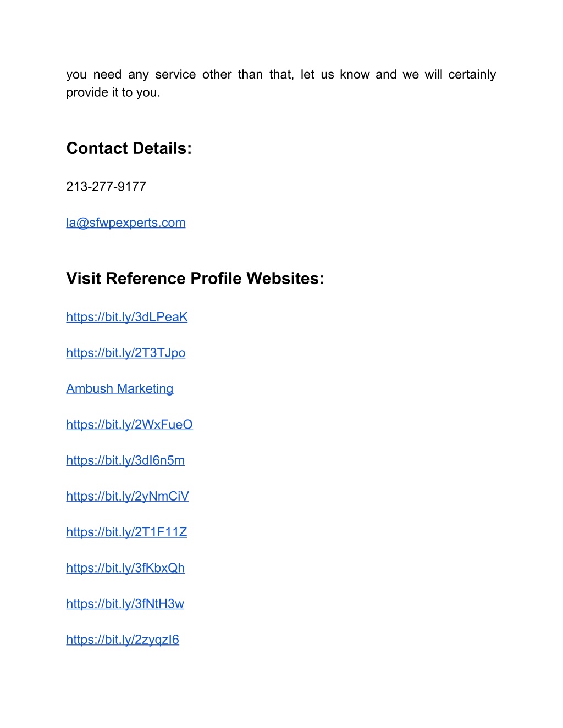Click the word 'let' in the paragraph

[x=307, y=75]
